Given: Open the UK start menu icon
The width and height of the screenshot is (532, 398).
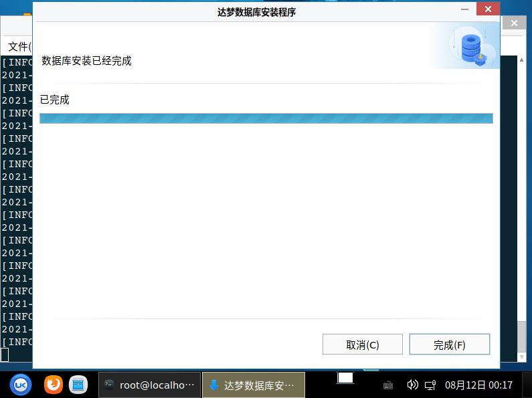Looking at the screenshot, I should click(21, 385).
